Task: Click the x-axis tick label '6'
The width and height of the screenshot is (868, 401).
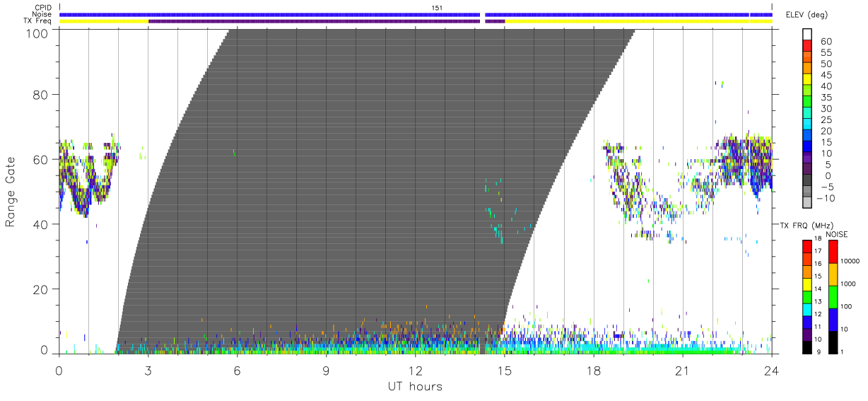Action: (237, 371)
